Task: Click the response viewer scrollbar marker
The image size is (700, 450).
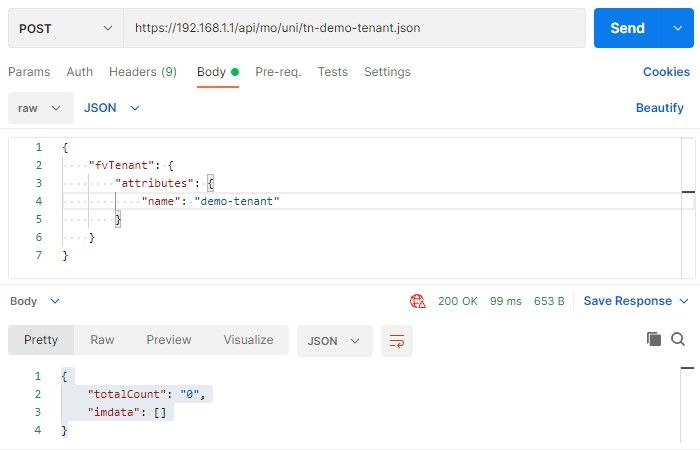Action: [x=687, y=368]
